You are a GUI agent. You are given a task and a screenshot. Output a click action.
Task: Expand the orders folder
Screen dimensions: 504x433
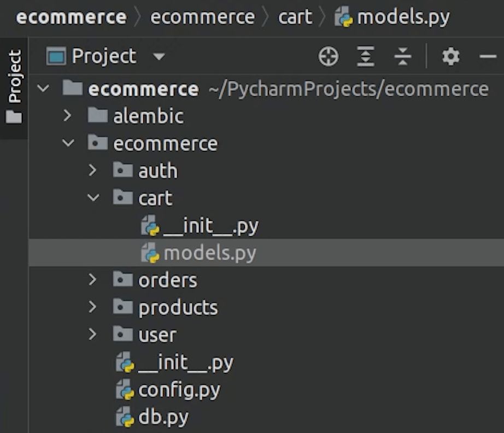pos(92,280)
